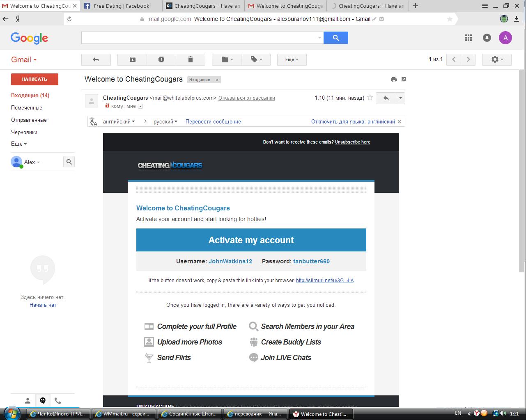Click the browser back arrow

click(x=5, y=19)
